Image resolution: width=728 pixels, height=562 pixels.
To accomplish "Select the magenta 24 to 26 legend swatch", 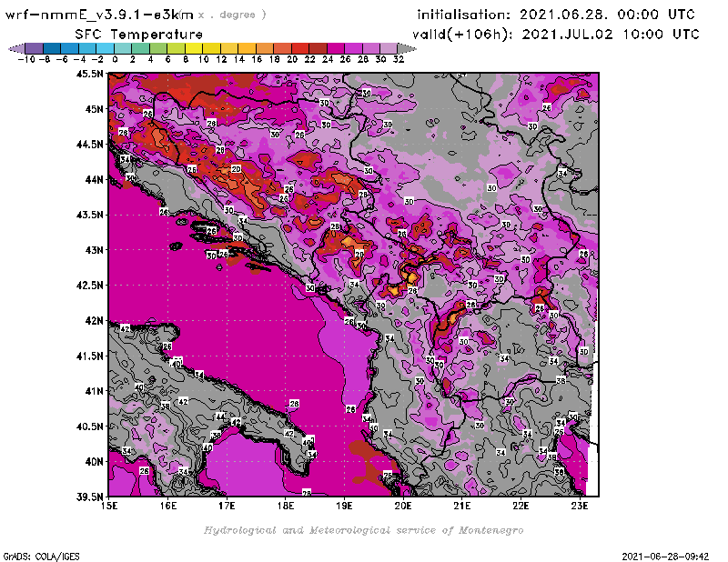I will click(335, 48).
